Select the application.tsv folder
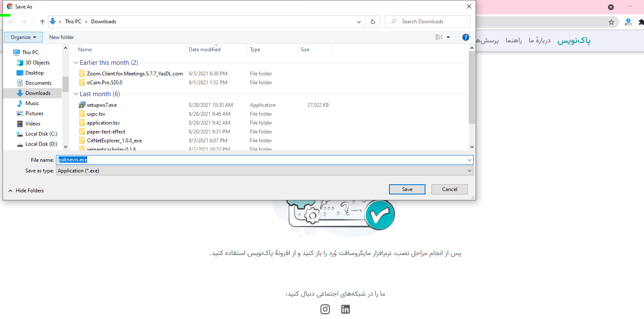This screenshot has height=319, width=644. coord(103,123)
